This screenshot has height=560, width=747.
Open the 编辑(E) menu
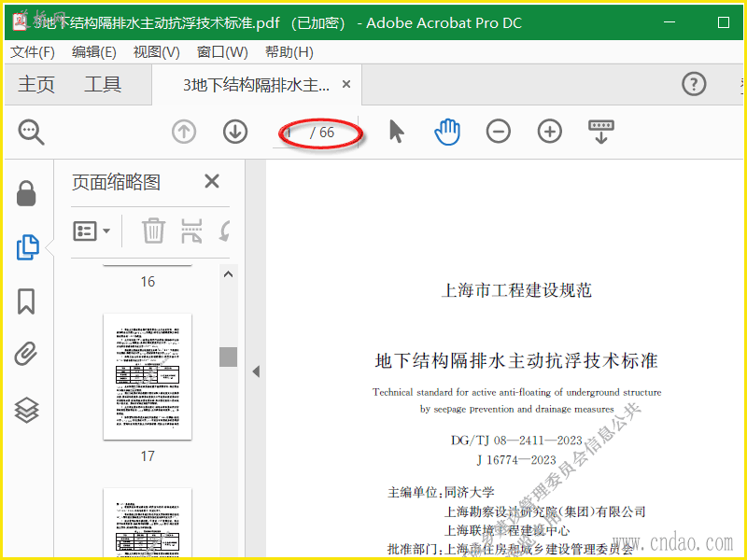point(94,52)
